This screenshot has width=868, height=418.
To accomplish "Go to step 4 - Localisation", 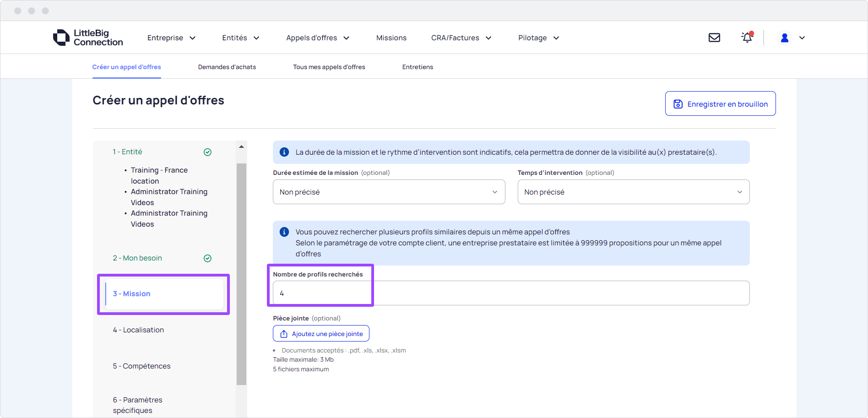I will pyautogui.click(x=138, y=330).
